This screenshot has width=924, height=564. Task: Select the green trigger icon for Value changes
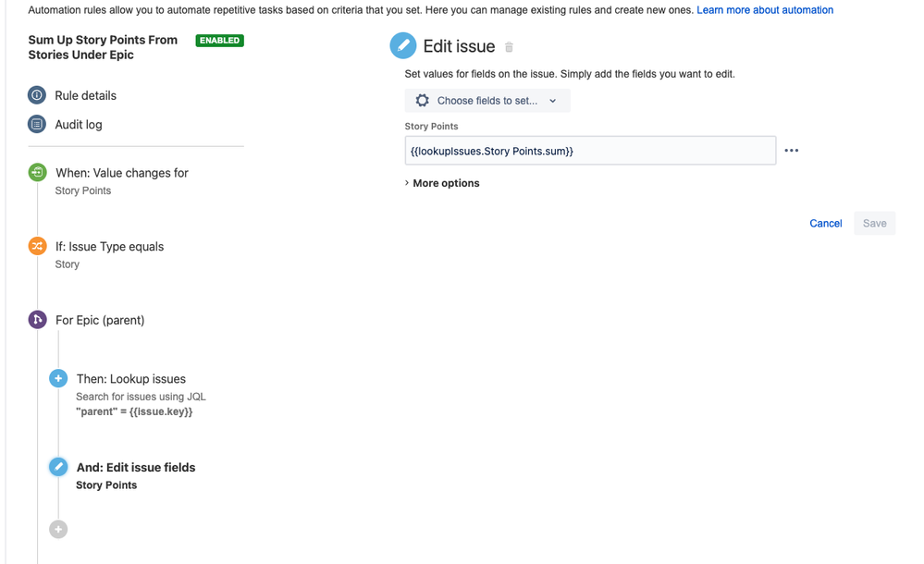37,172
